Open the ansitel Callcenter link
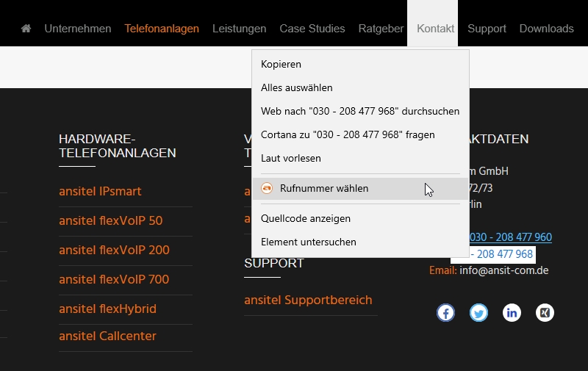The width and height of the screenshot is (588, 371). 107,336
